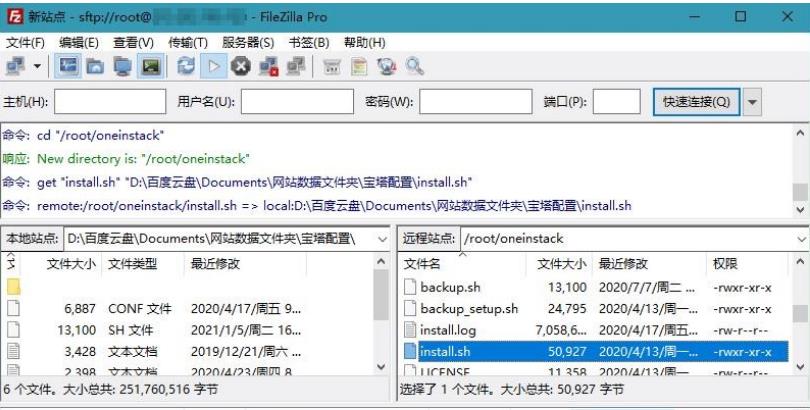The height and width of the screenshot is (410, 810).
Task: Expand the 本地站点 path dropdown
Action: 382,239
